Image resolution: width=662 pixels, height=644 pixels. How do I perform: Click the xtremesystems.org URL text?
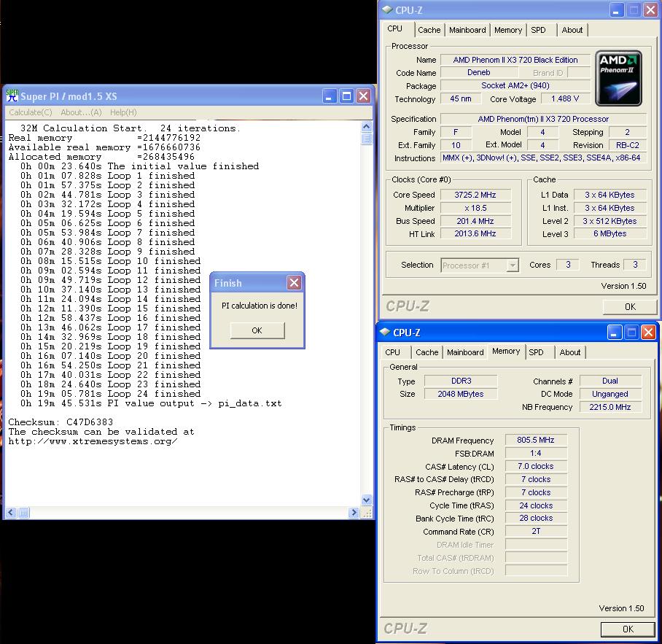93,441
